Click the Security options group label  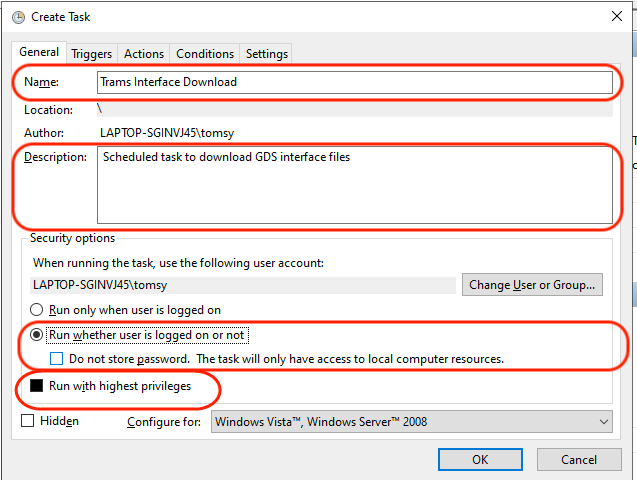click(72, 238)
